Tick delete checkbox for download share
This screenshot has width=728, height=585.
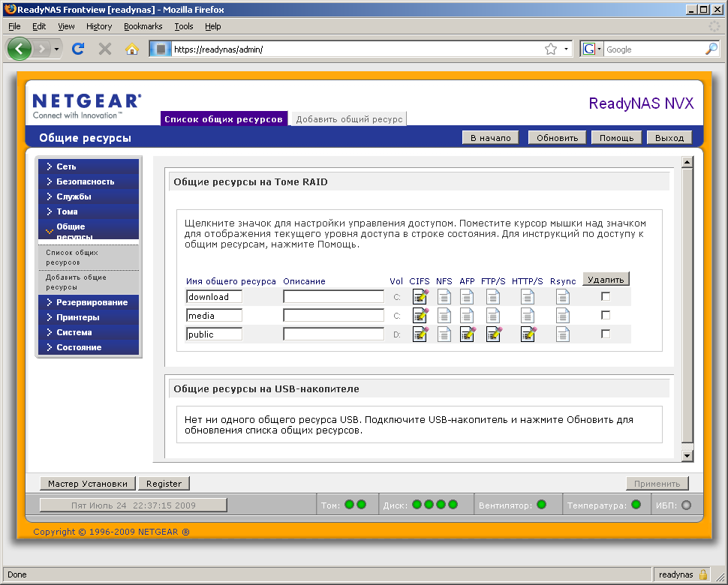(606, 296)
